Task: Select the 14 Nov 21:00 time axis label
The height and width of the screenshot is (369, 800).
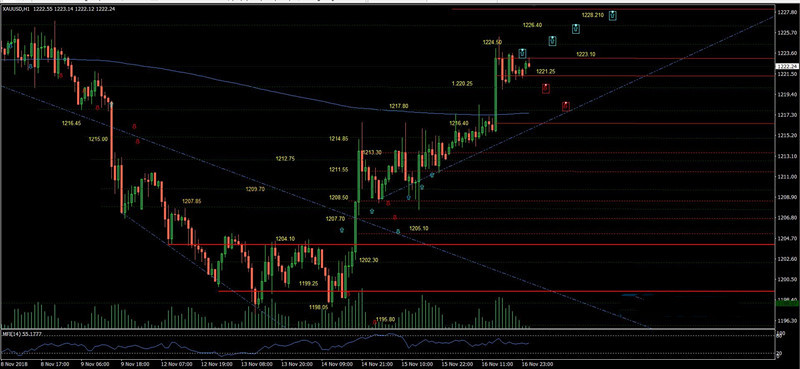Action: coord(378,364)
